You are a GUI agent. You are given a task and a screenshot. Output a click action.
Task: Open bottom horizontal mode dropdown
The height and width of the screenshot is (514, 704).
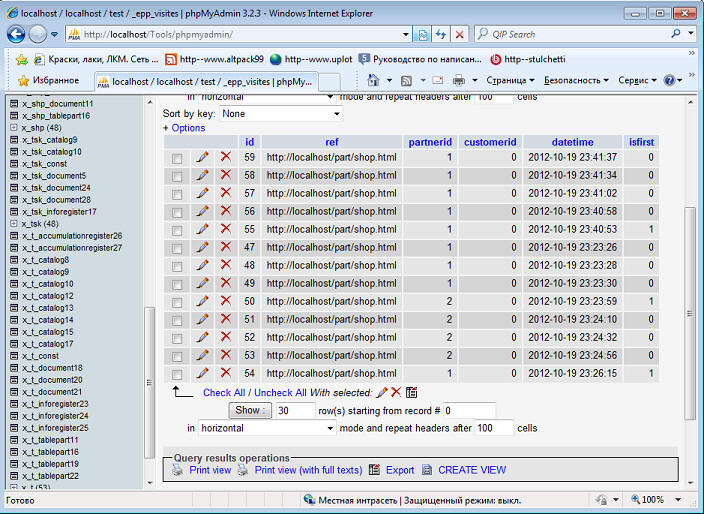pos(267,428)
